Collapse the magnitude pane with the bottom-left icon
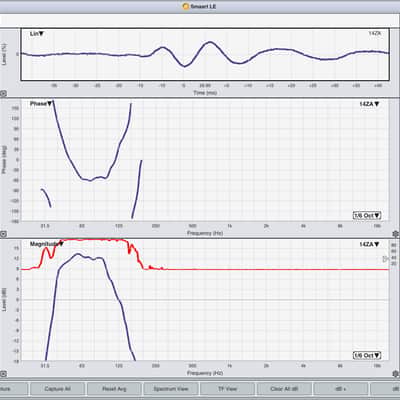The image size is (400, 400). (x=3, y=374)
